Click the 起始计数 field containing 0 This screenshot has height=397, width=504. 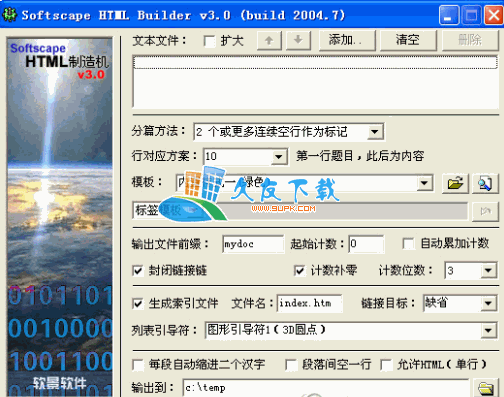coord(366,244)
